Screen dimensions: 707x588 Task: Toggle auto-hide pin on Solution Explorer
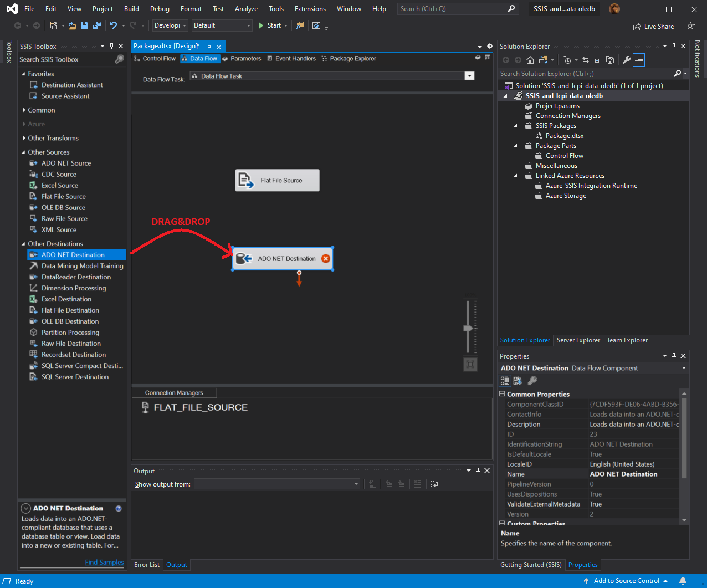(674, 47)
